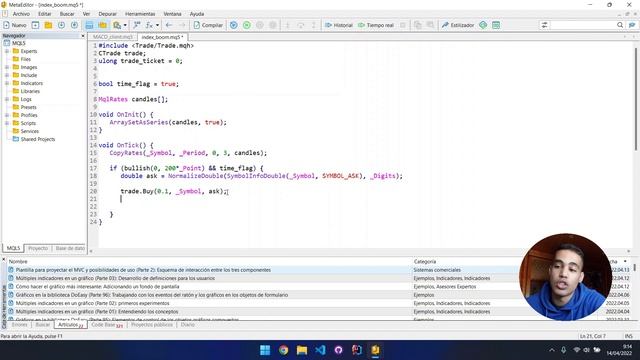Image resolution: width=640 pixels, height=360 pixels.
Task: Open the Windows Start menu
Action: [x=265, y=350]
